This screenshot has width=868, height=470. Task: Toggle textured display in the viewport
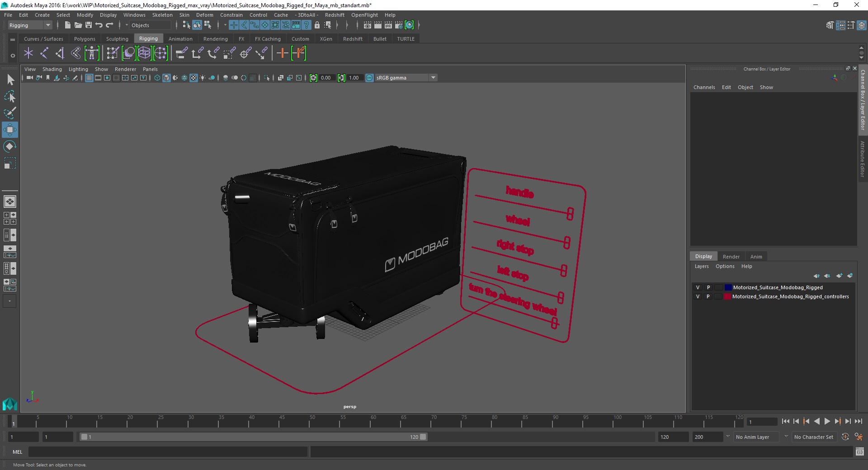pos(193,78)
